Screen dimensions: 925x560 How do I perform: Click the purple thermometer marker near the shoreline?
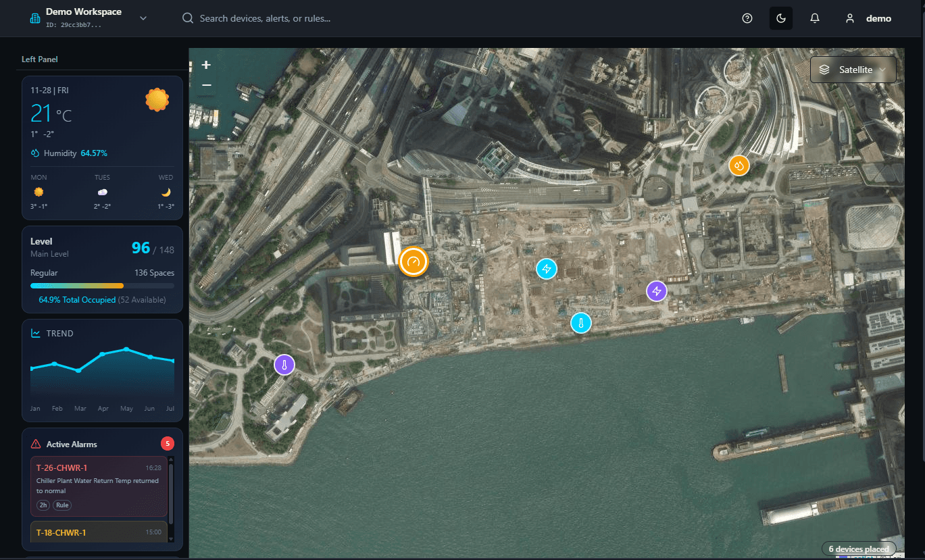(284, 364)
